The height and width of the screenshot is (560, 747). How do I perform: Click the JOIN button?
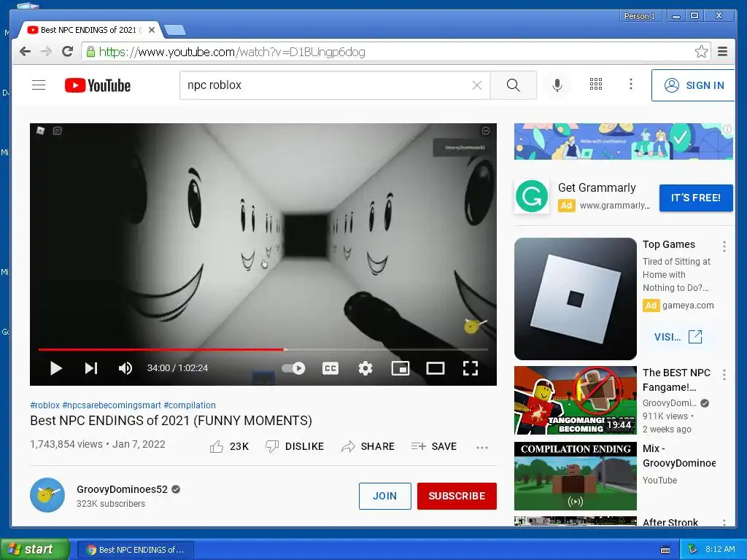click(385, 496)
